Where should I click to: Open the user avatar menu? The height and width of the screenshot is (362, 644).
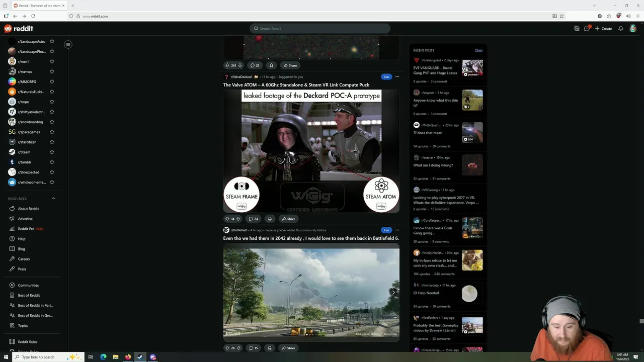click(633, 29)
